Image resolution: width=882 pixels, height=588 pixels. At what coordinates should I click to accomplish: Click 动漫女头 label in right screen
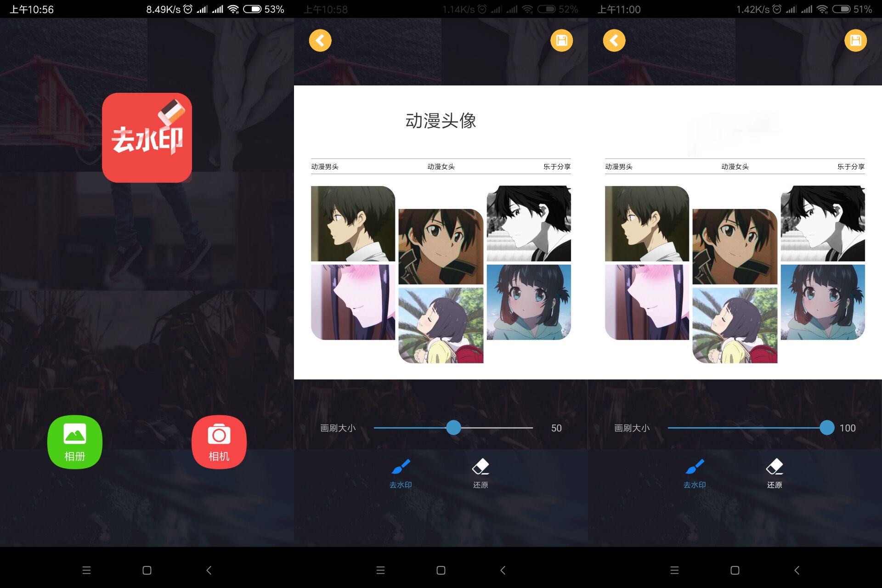pyautogui.click(x=735, y=167)
